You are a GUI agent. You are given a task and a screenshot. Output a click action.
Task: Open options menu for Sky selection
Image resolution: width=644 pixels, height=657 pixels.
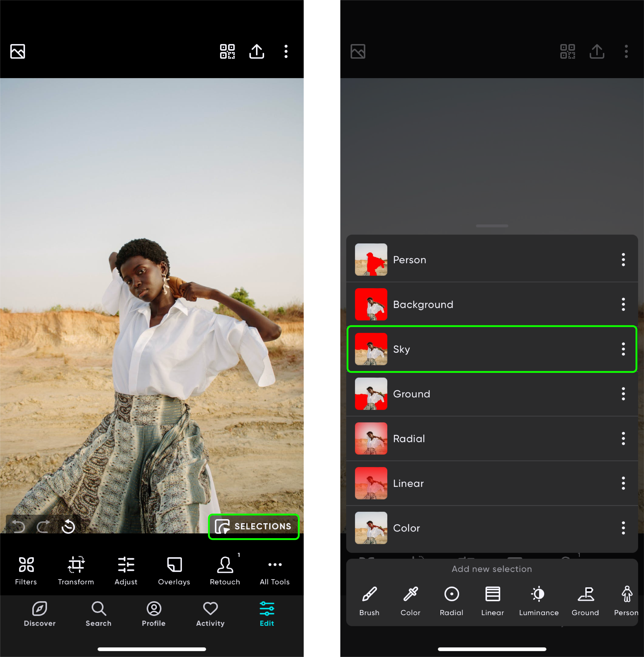[x=623, y=349]
